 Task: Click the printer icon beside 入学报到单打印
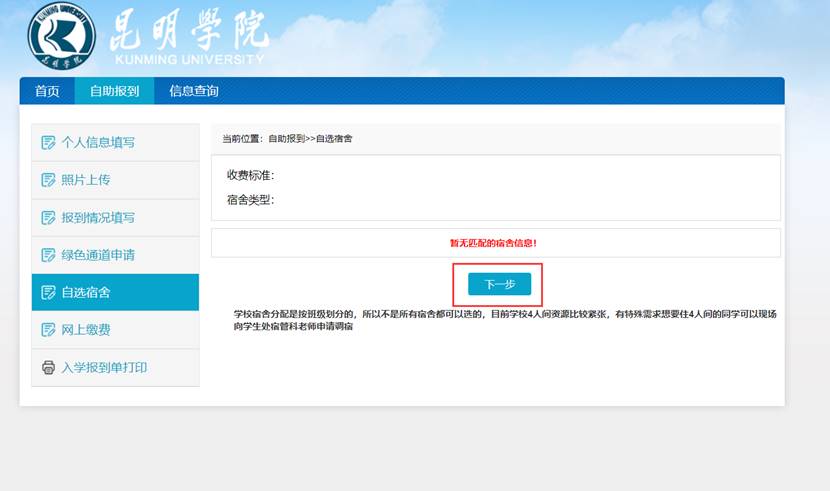click(x=48, y=367)
